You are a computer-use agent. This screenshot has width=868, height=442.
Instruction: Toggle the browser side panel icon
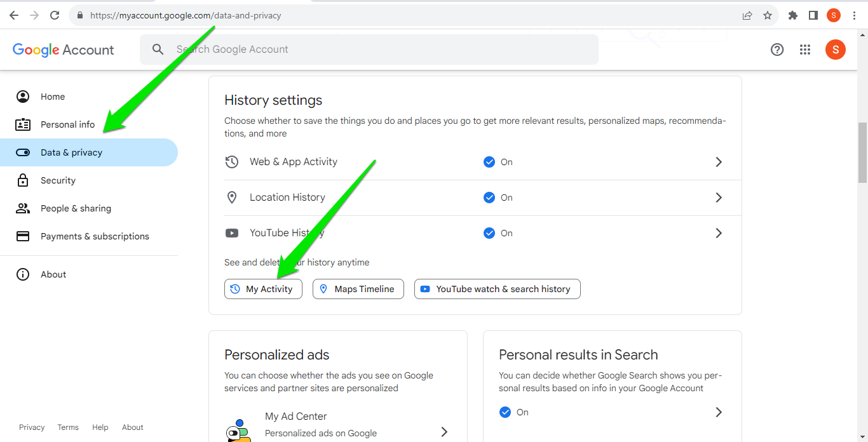point(813,15)
